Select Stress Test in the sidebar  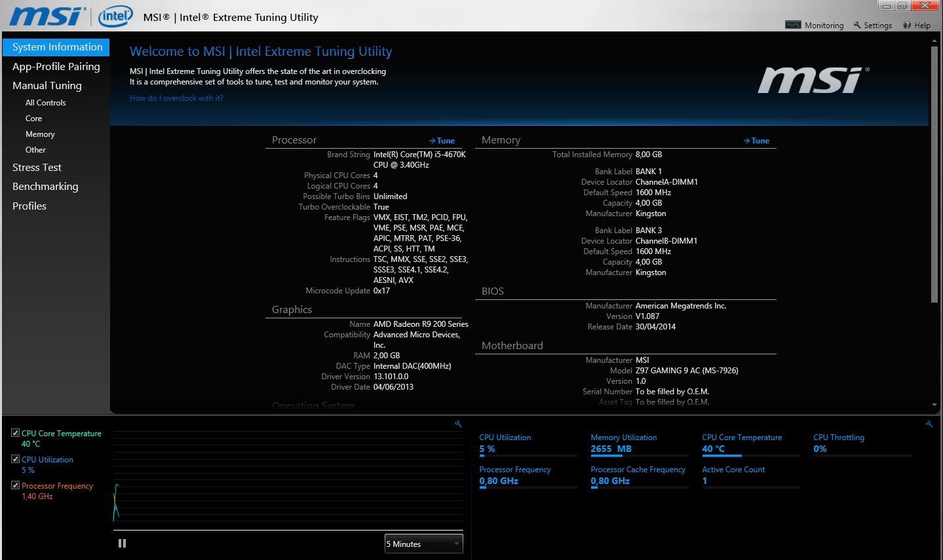pyautogui.click(x=37, y=168)
